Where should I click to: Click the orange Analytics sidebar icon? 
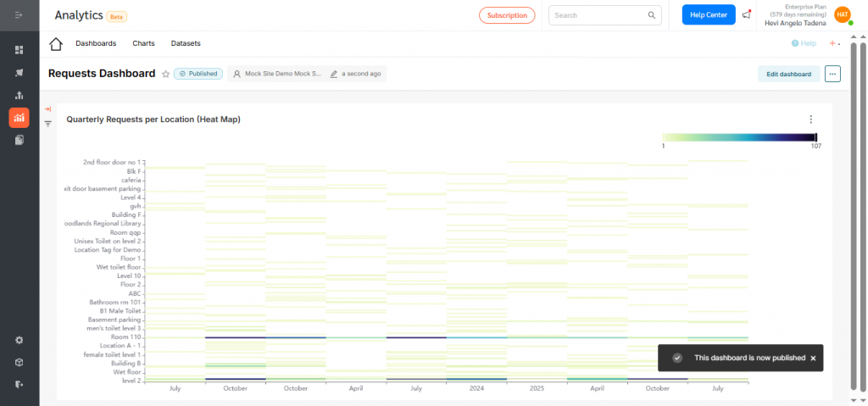pyautogui.click(x=19, y=118)
